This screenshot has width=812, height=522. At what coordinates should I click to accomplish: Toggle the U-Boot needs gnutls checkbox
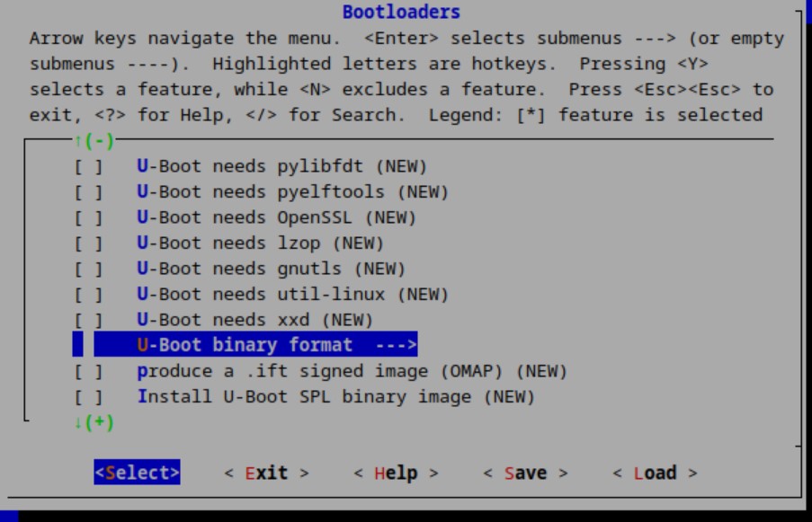pos(88,269)
